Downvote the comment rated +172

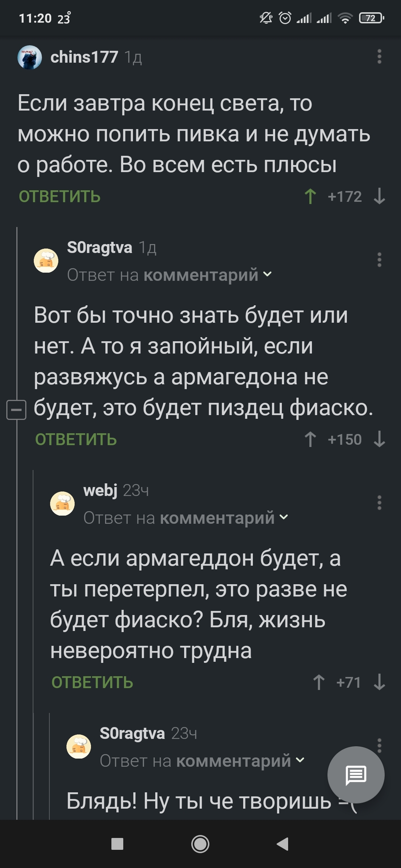pyautogui.click(x=379, y=197)
